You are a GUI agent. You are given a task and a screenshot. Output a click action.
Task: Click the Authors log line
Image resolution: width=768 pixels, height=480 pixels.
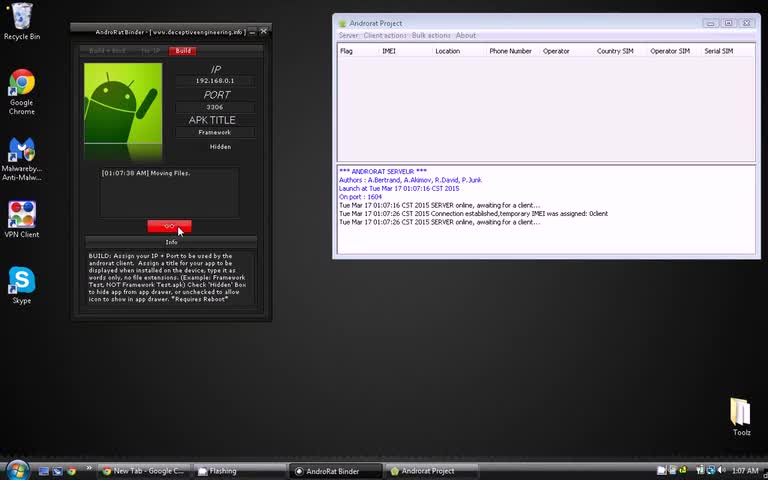click(x=410, y=180)
